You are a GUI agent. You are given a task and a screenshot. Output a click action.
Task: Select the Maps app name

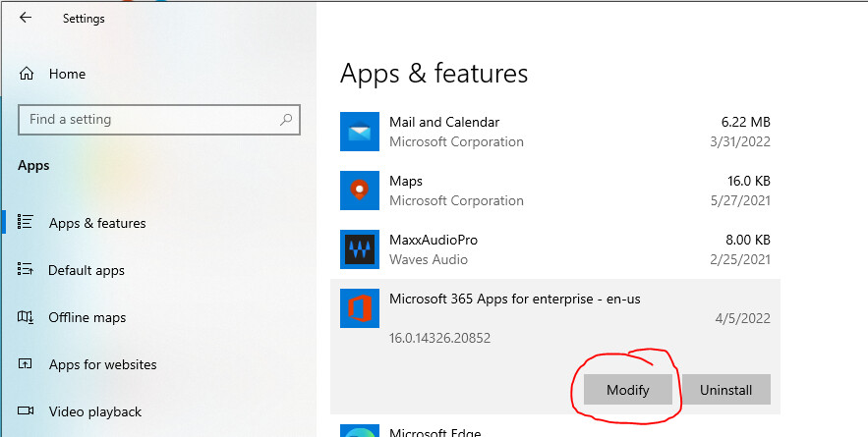(x=406, y=182)
